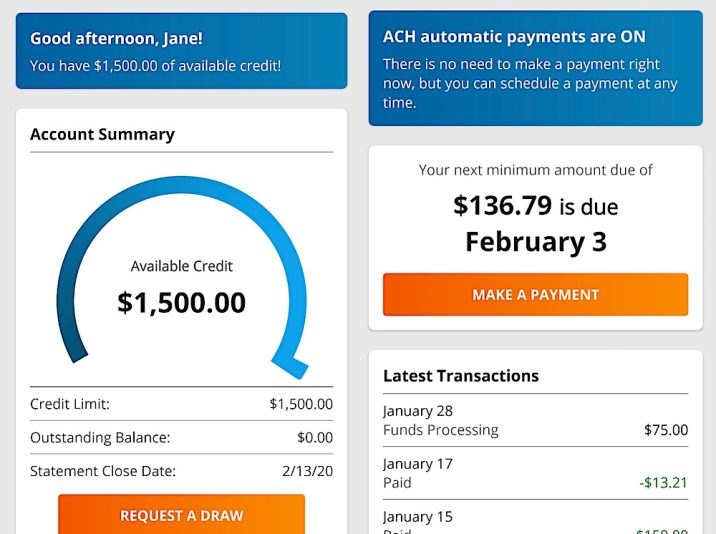The height and width of the screenshot is (534, 716).
Task: Select the 'Good afternoon, Jane!' greeting heading
Action: coord(116,39)
